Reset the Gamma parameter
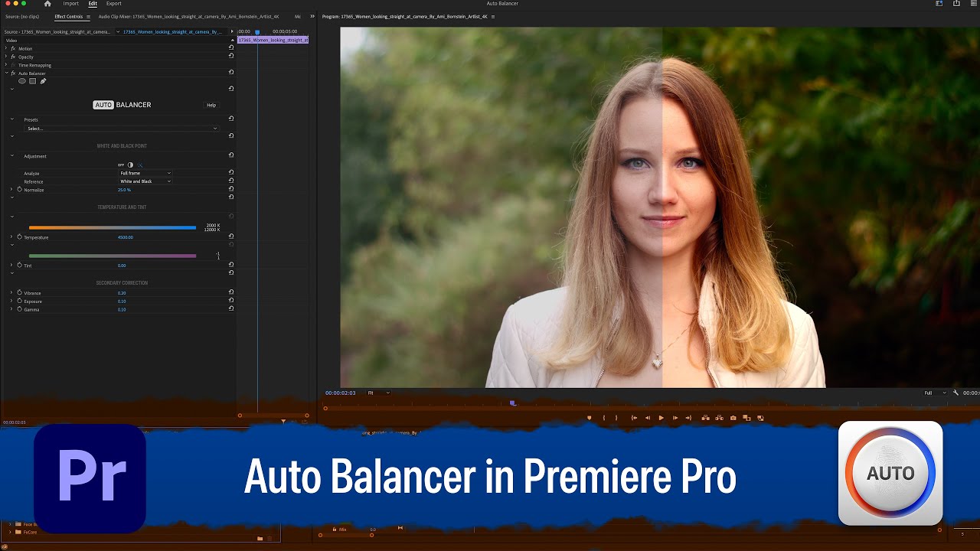Screen dimensions: 980x551 [x=231, y=309]
